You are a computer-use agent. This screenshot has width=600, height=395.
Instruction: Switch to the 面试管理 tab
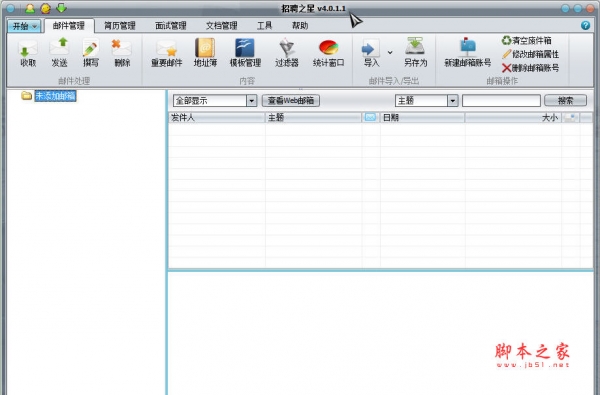(x=171, y=26)
